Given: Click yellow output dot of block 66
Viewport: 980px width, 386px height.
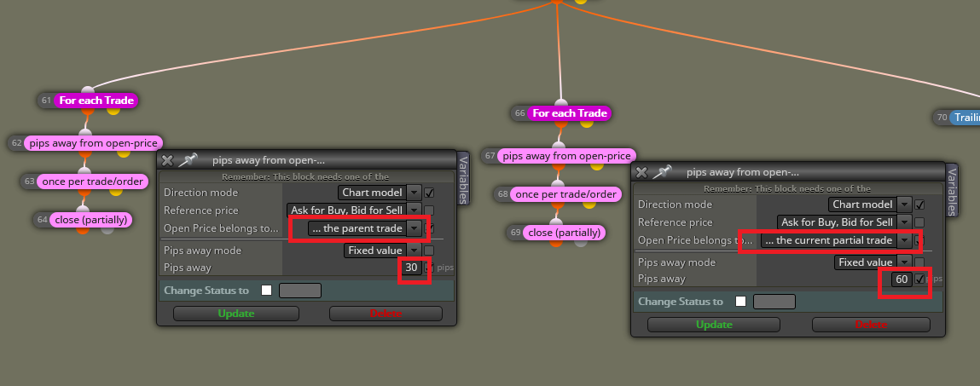Looking at the screenshot, I should point(586,123).
